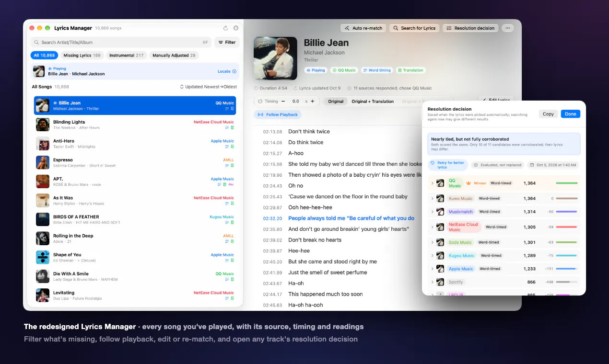Click the green Translation badge under Thriller
The height and width of the screenshot is (364, 609).
[x=410, y=70]
